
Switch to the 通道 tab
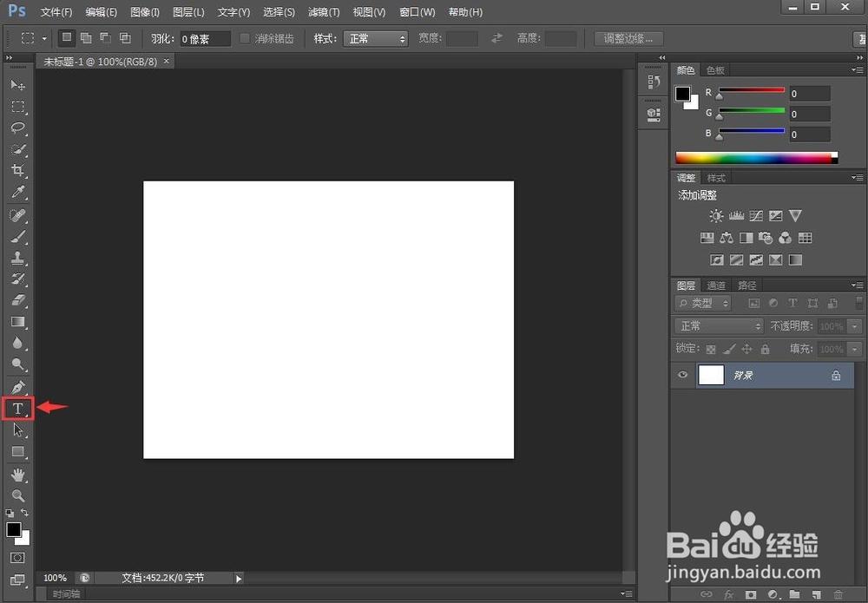coord(716,285)
